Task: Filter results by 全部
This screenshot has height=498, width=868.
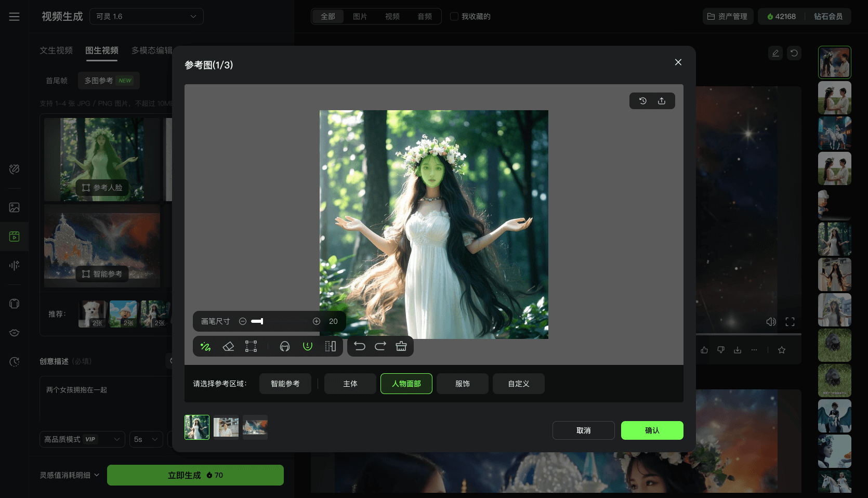Action: coord(328,17)
